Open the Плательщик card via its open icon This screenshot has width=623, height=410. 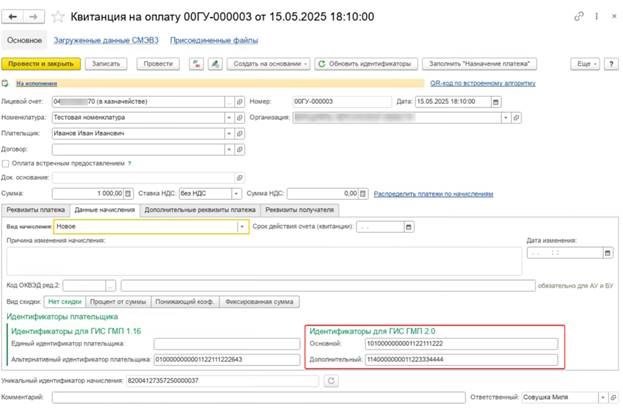click(x=240, y=133)
